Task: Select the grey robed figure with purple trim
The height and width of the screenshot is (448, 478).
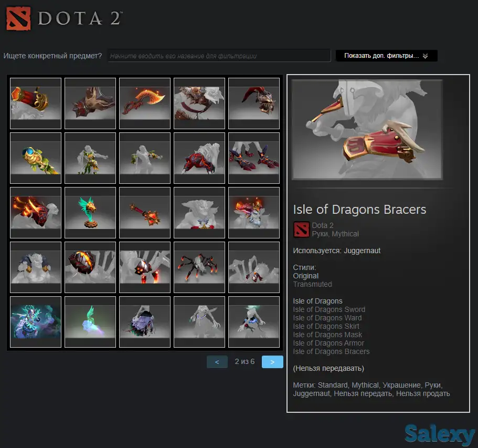Action: pos(199,321)
